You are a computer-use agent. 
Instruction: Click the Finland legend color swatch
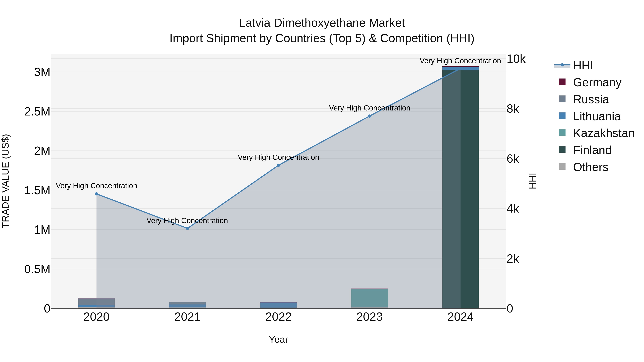coord(562,150)
